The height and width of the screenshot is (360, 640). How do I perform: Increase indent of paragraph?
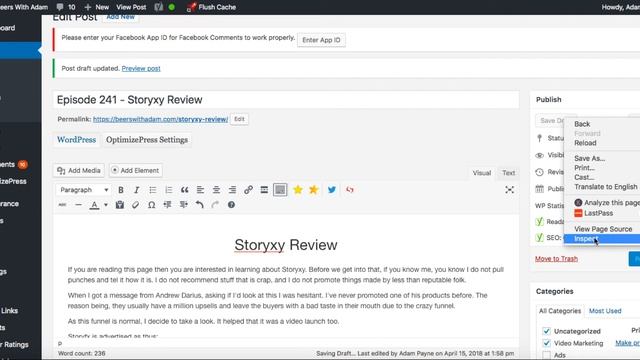[184, 205]
